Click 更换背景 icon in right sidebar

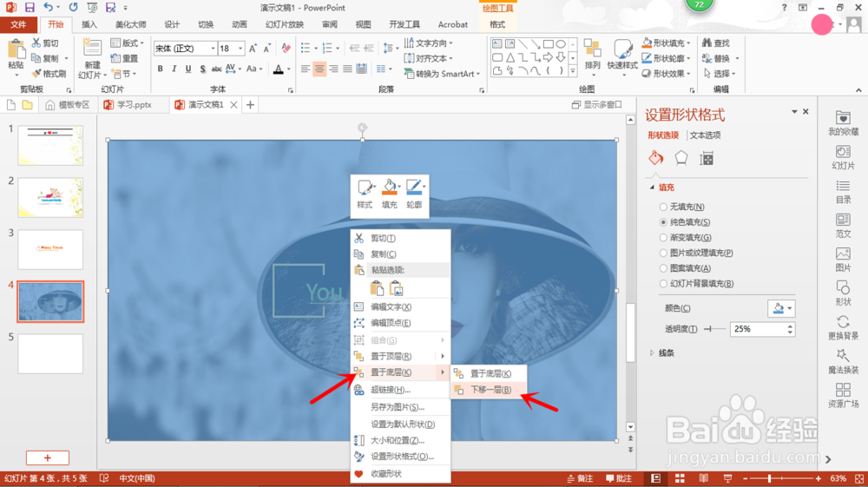pos(843,327)
